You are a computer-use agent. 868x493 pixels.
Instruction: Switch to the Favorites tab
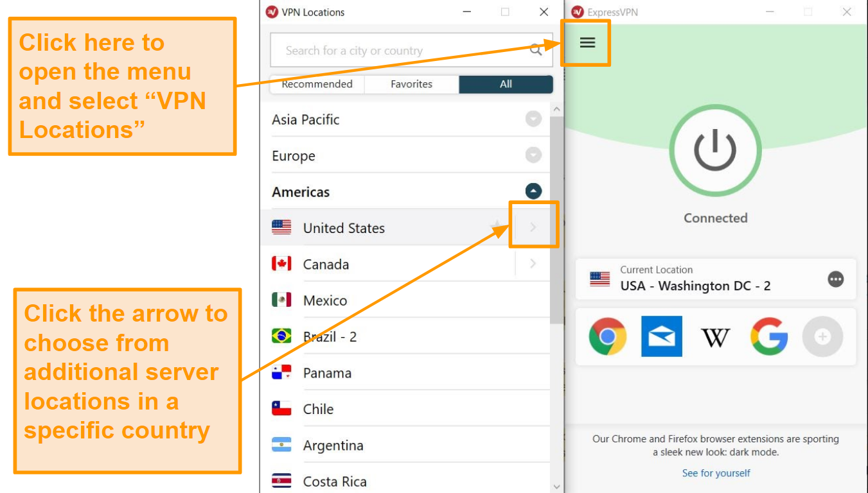click(x=412, y=84)
